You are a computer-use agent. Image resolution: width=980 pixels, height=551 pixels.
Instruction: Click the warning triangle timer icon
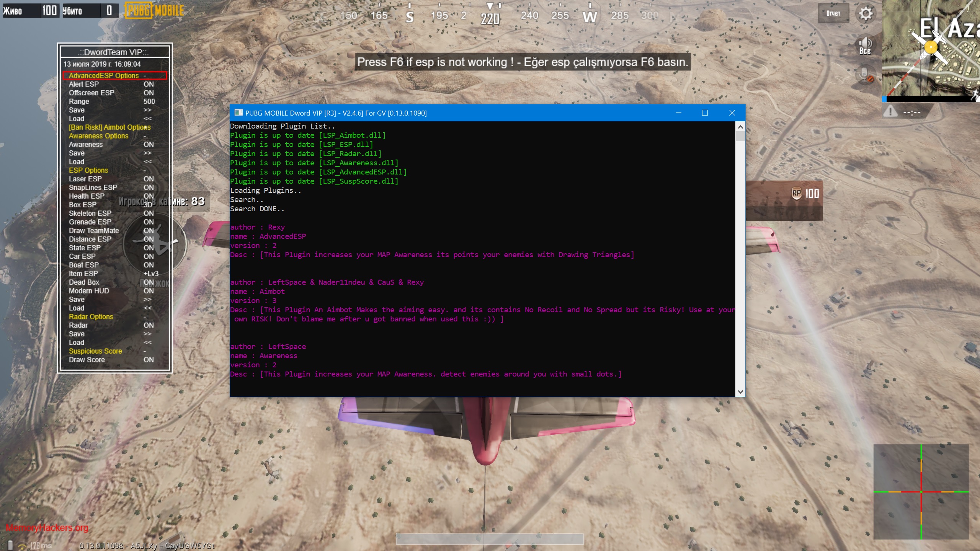pyautogui.click(x=890, y=112)
